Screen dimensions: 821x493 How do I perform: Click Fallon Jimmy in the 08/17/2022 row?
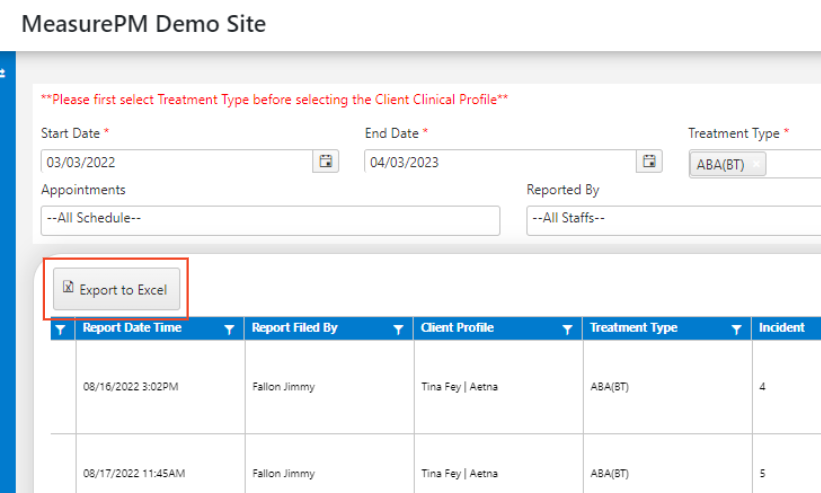[284, 474]
